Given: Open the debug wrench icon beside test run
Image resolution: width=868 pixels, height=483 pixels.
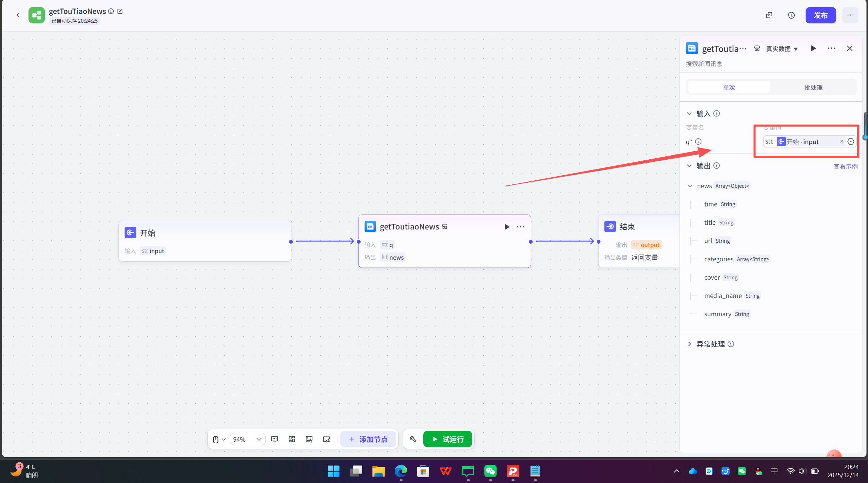Looking at the screenshot, I should [x=413, y=439].
